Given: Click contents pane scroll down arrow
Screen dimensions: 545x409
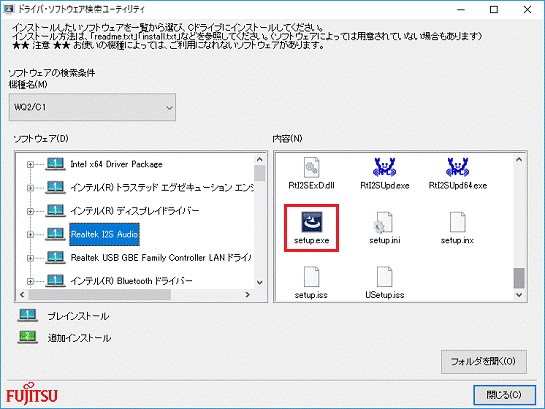Looking at the screenshot, I should point(519,295).
